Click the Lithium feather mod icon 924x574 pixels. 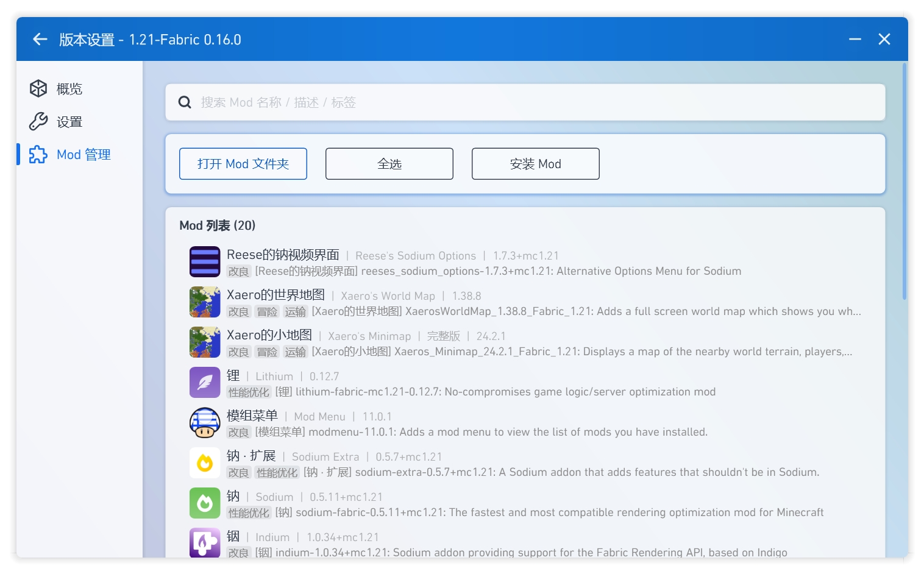click(205, 383)
